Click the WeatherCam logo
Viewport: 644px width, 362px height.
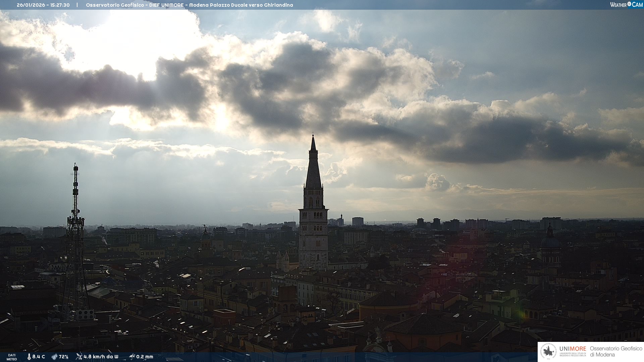coord(626,5)
